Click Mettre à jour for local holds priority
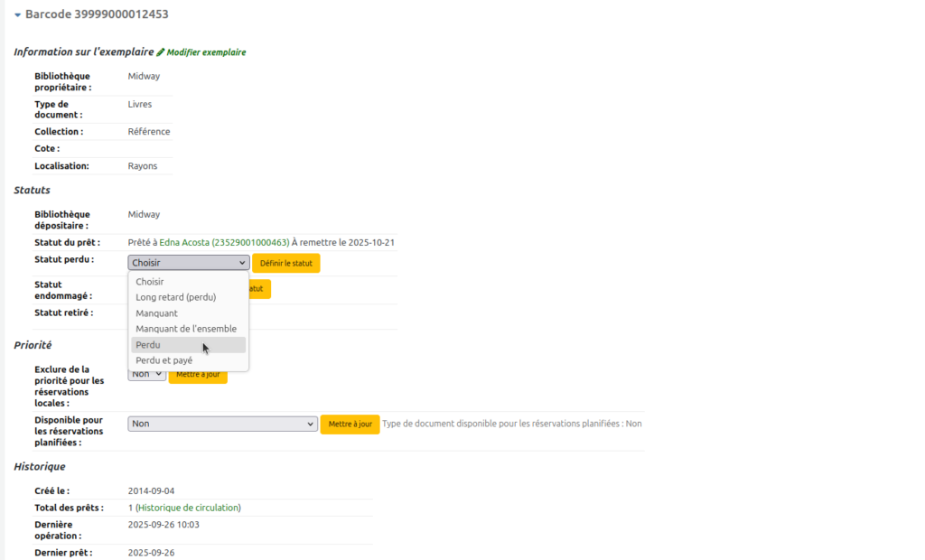The image size is (925, 560). click(x=199, y=375)
